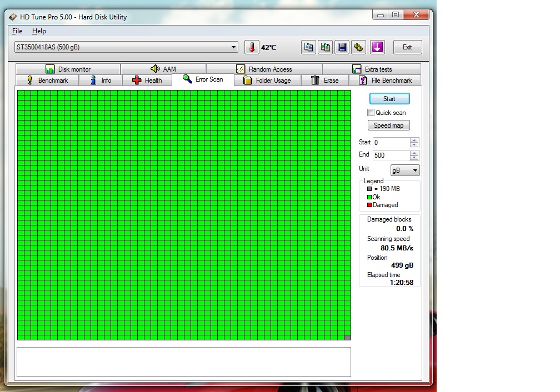Increase the Start value with up arrow

coord(414,140)
